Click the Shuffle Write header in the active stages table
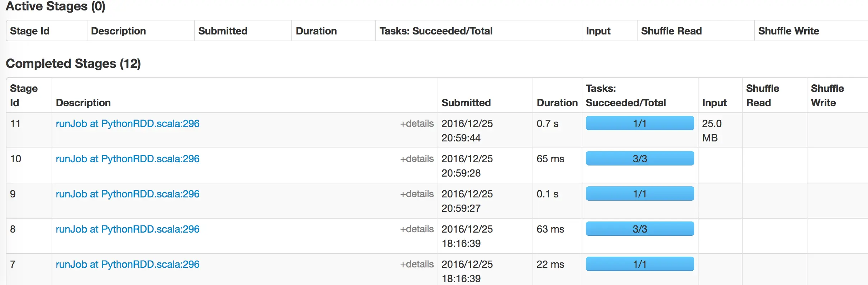The height and width of the screenshot is (285, 868). pos(788,31)
